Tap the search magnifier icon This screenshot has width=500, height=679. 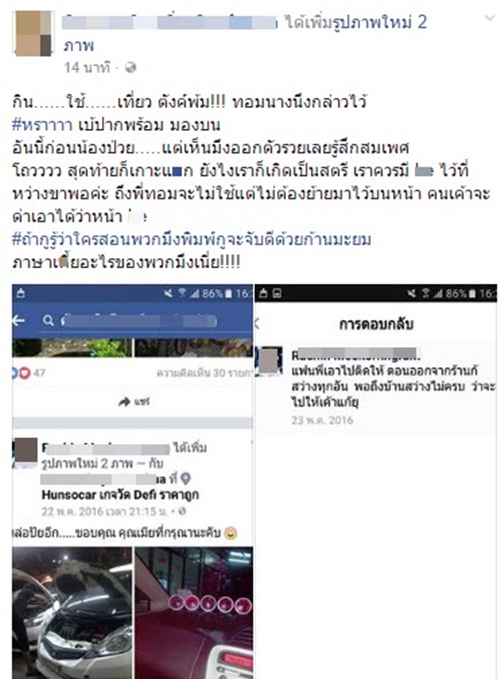click(x=48, y=321)
